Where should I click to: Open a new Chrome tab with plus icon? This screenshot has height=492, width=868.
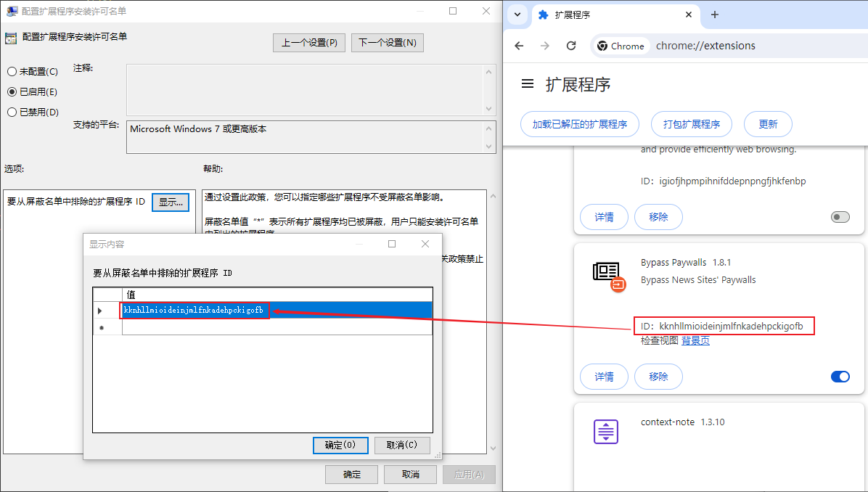[714, 15]
